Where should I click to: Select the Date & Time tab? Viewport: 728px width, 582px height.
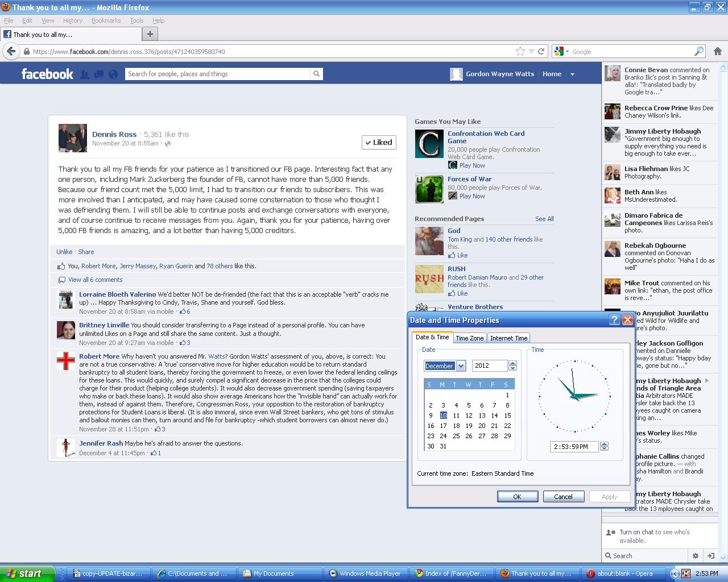pyautogui.click(x=432, y=337)
